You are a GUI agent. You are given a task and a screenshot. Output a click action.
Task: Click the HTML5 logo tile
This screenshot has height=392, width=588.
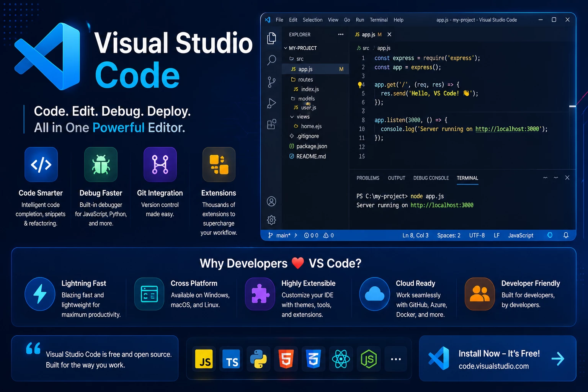point(286,359)
